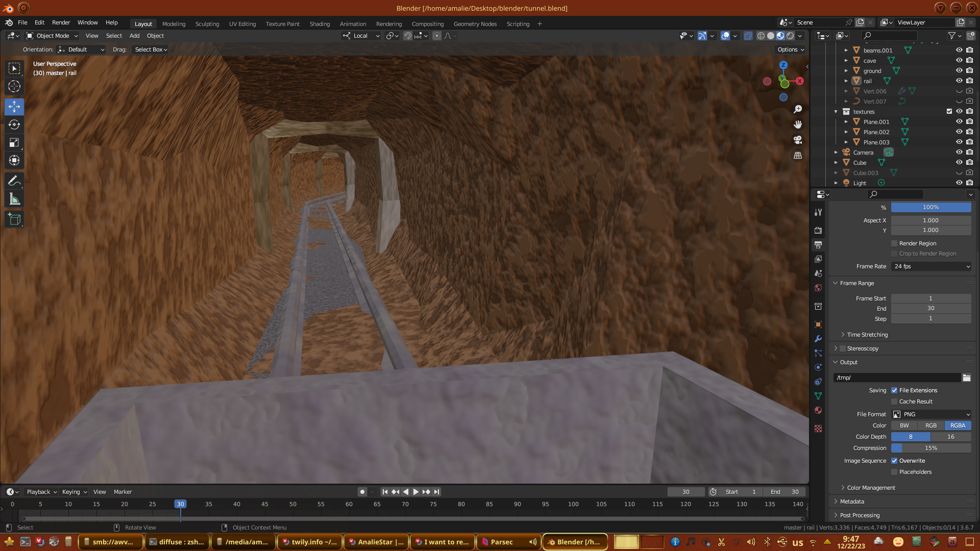Enable the Render Region checkbox
This screenshot has height=551, width=980.
pyautogui.click(x=894, y=243)
